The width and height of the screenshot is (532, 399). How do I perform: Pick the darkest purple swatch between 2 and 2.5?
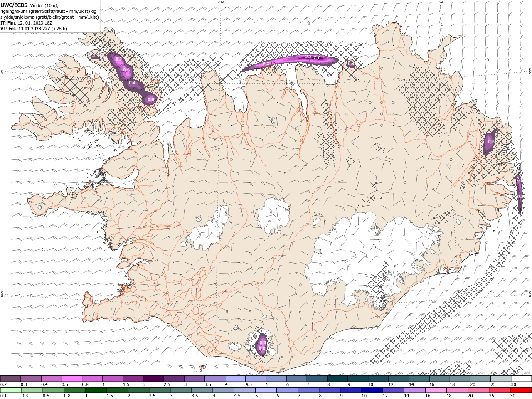(153, 379)
